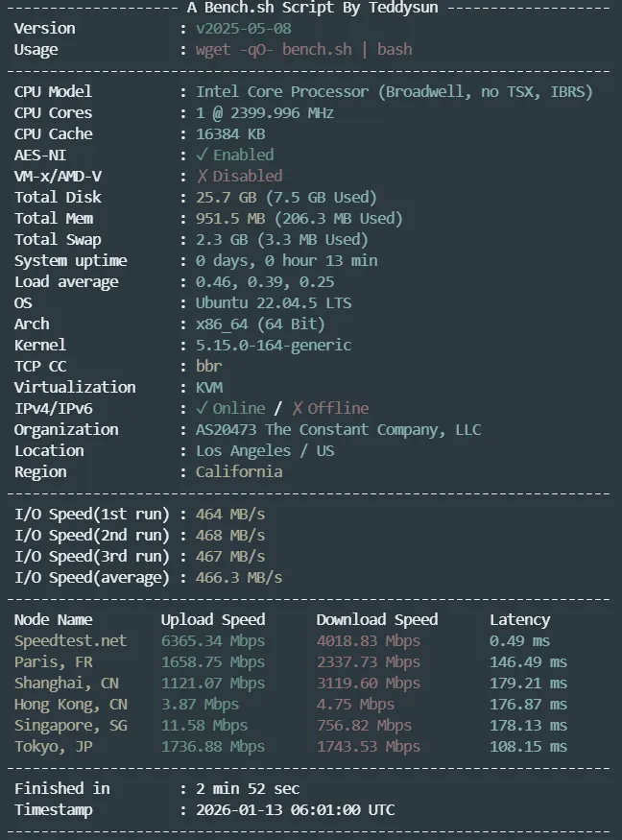Click the I/O average speed 466.3 MB/s
The image size is (622, 840).
239,577
